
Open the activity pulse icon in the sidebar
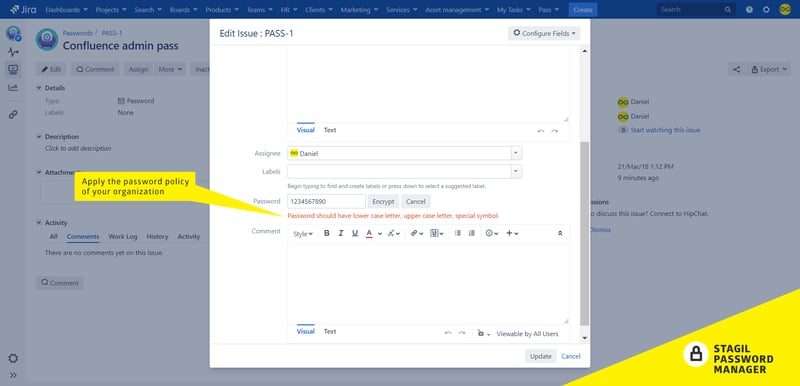pos(13,52)
